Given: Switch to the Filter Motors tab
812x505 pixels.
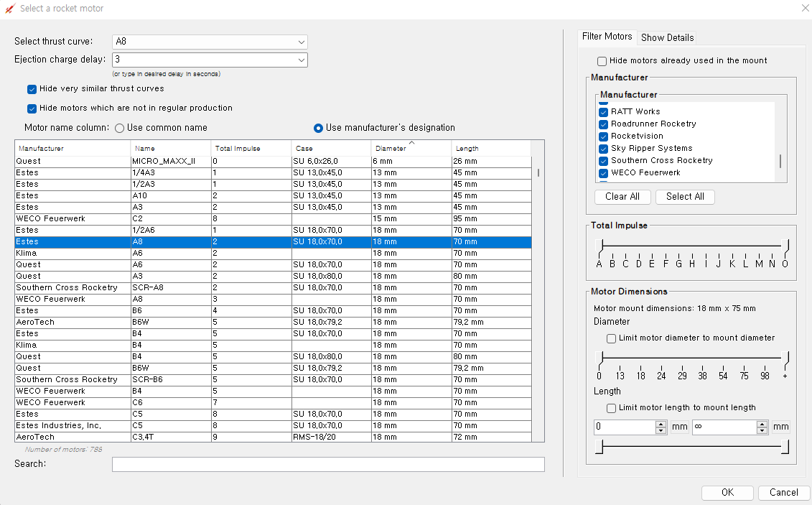Looking at the screenshot, I should [607, 36].
